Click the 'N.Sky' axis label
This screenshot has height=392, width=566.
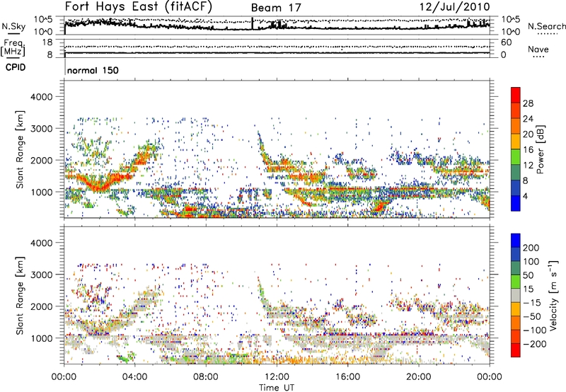tap(13, 26)
